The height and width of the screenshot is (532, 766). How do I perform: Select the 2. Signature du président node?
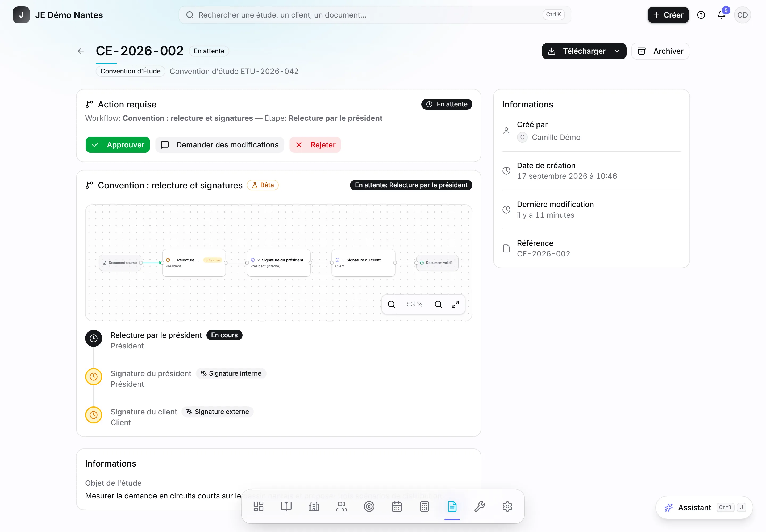278,263
